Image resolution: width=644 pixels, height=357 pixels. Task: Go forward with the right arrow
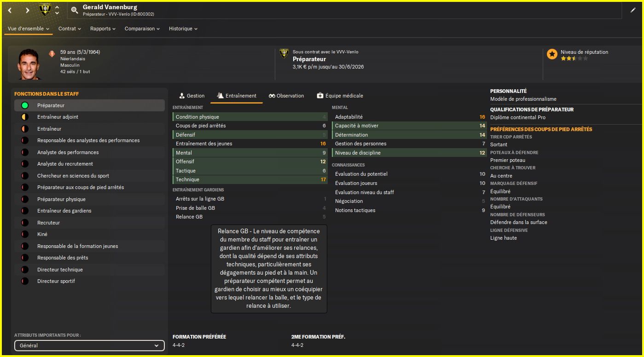coord(27,10)
